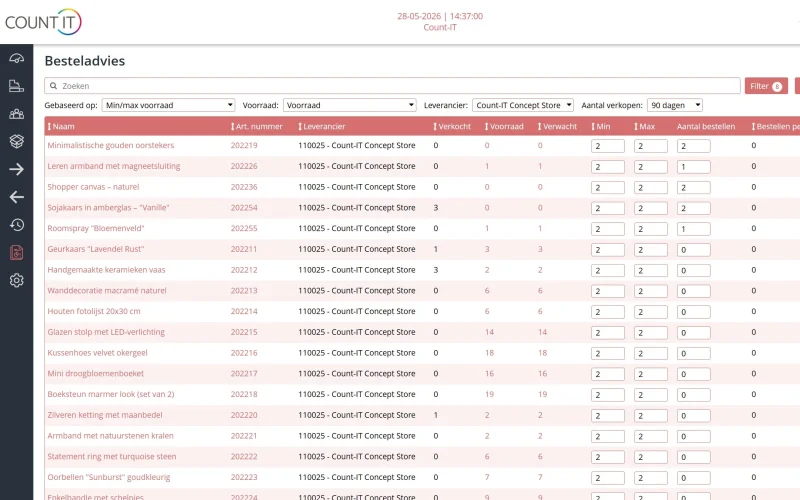Open the cash register icon in sidebar
Image resolution: width=800 pixels, height=500 pixels.
[x=16, y=86]
